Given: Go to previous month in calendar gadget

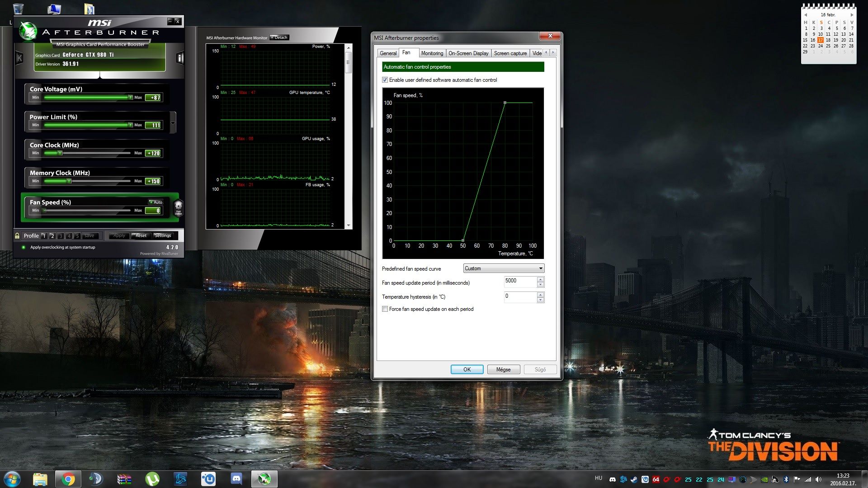Looking at the screenshot, I should point(805,15).
